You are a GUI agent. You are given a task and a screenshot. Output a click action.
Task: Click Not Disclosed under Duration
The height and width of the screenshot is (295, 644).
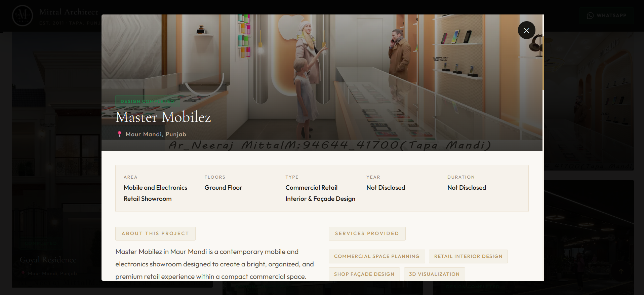pos(467,188)
